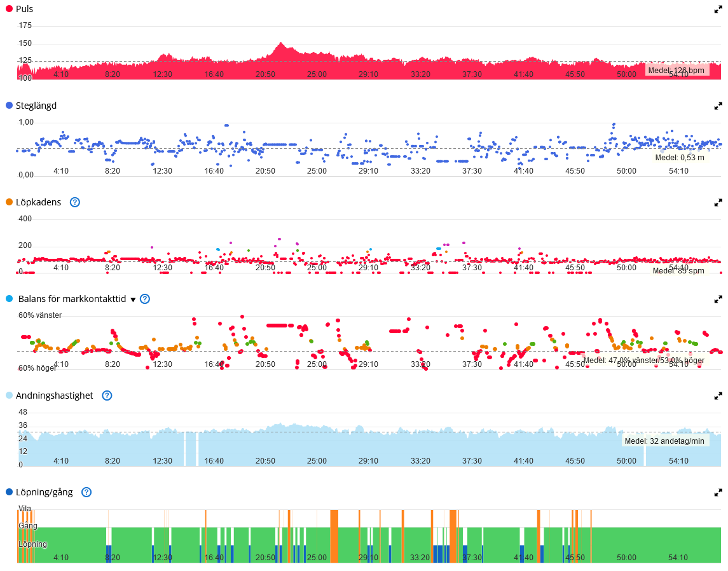Click the 400 axis value on Löpkadens chart
728x571 pixels.
(x=25, y=219)
